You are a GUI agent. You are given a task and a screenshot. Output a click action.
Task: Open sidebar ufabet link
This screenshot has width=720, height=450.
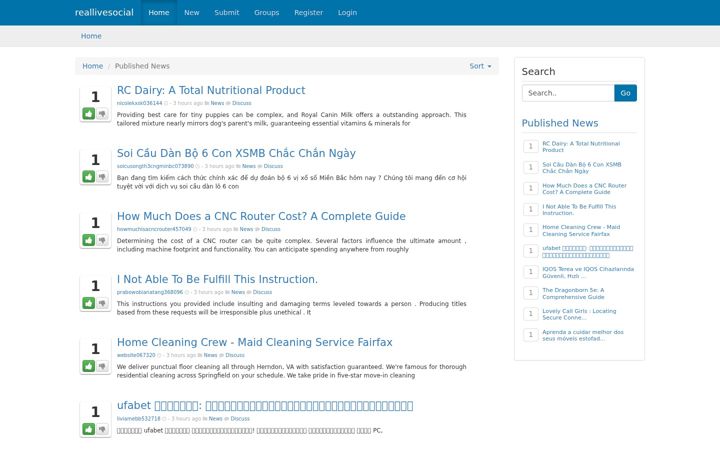click(x=587, y=252)
